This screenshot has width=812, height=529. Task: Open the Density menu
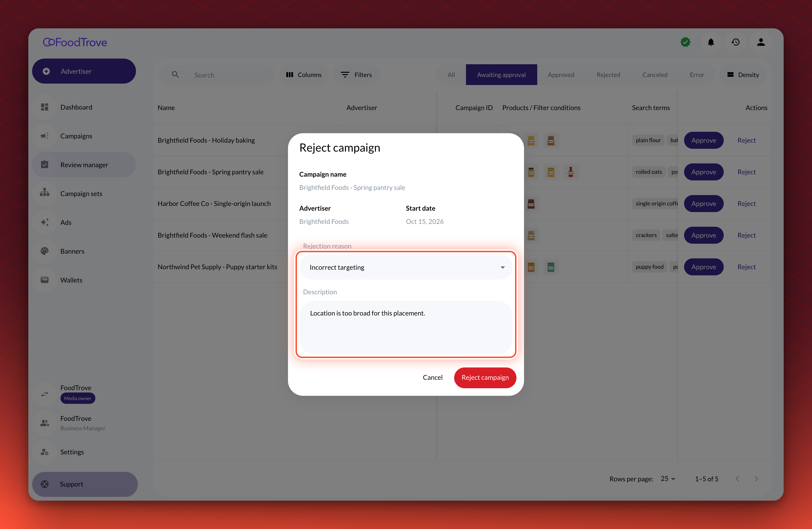coord(743,75)
